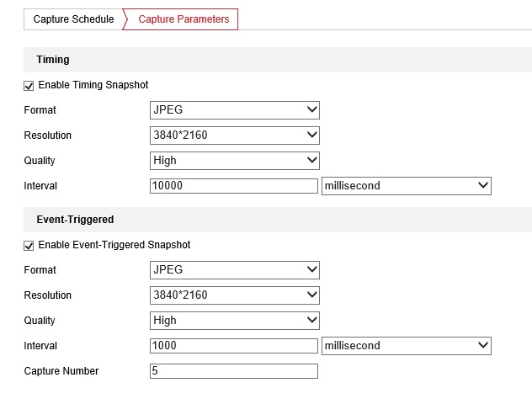Open the Event-Triggered Quality dropdown
The width and height of the screenshot is (532, 404).
point(235,321)
